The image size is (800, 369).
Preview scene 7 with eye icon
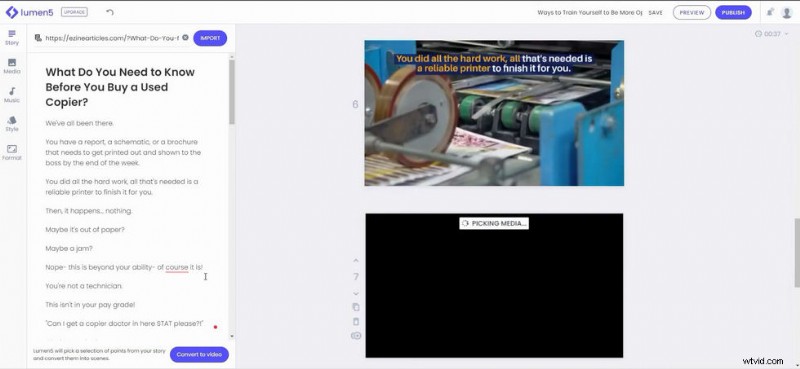[356, 336]
